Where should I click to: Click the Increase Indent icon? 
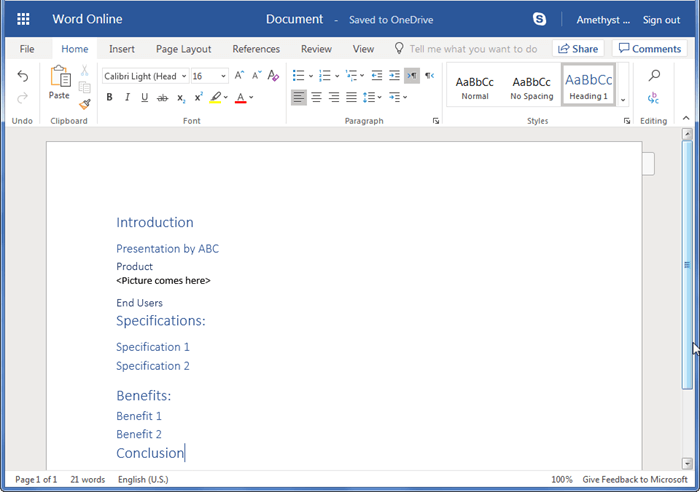pos(394,75)
